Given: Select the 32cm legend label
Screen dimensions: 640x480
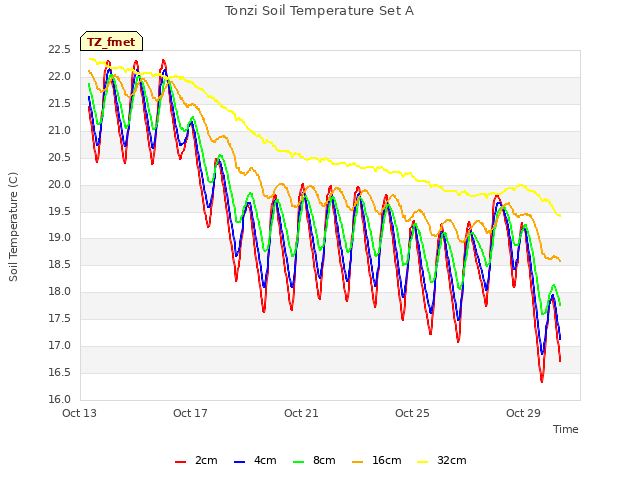Looking at the screenshot, I should click(x=451, y=460).
